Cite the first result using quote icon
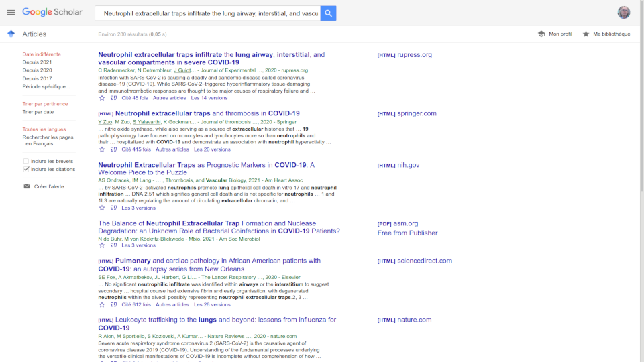 113,98
